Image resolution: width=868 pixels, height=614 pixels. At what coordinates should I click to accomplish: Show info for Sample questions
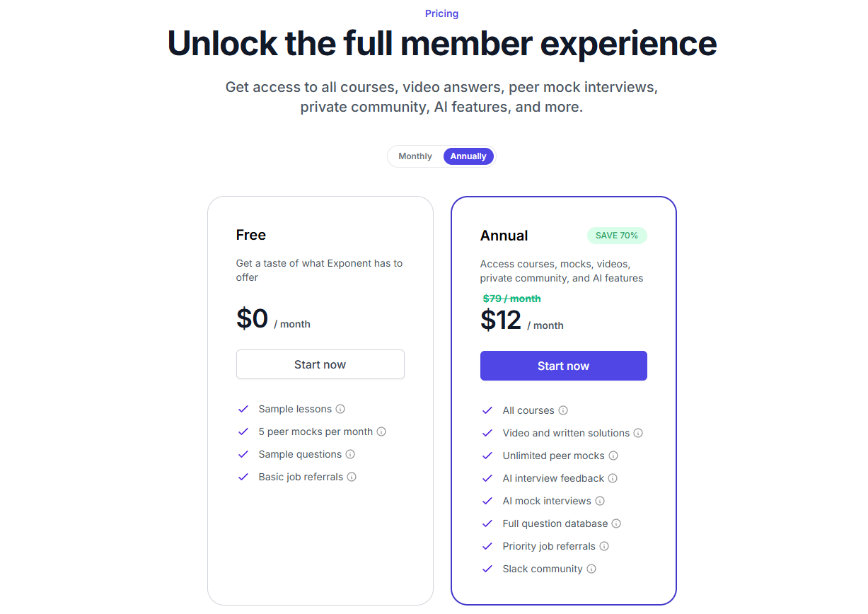click(x=350, y=454)
